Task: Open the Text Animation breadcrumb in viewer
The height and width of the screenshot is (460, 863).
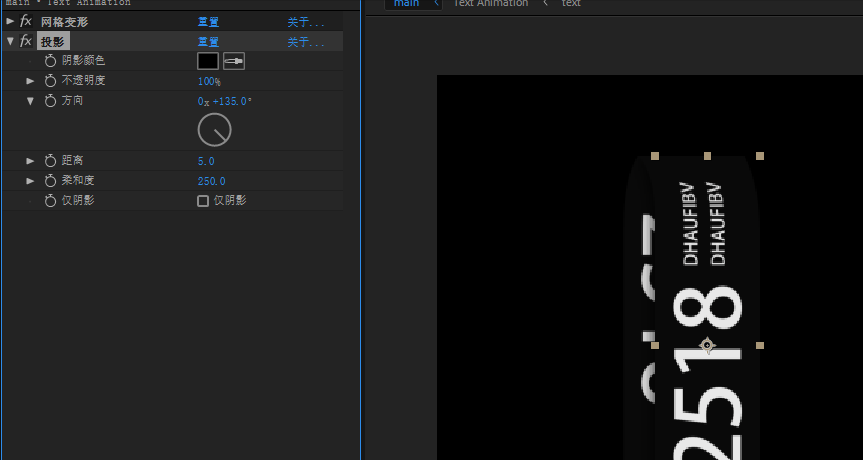Action: click(490, 3)
